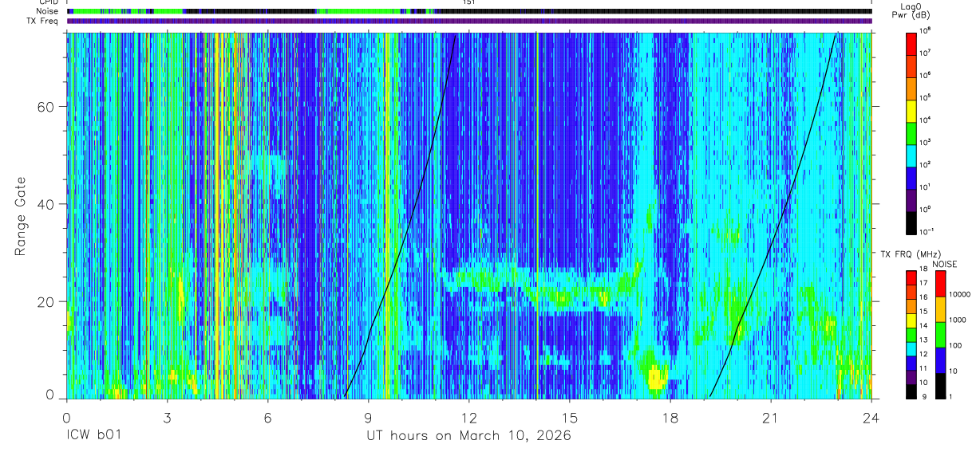This screenshot has height=452, width=980.
Task: Click the black bottom segment of TX FRQ colorbar
Action: [911, 391]
